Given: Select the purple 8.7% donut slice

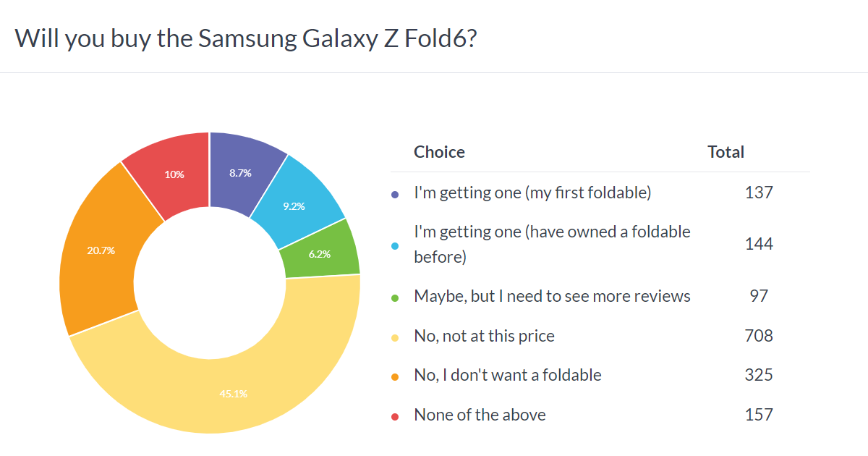Looking at the screenshot, I should click(x=241, y=172).
